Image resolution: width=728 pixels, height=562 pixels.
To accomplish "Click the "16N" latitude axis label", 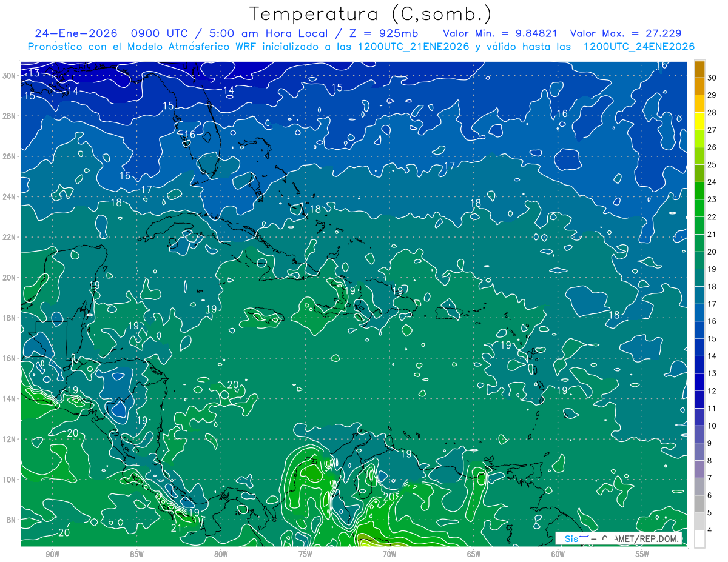I will [10, 358].
